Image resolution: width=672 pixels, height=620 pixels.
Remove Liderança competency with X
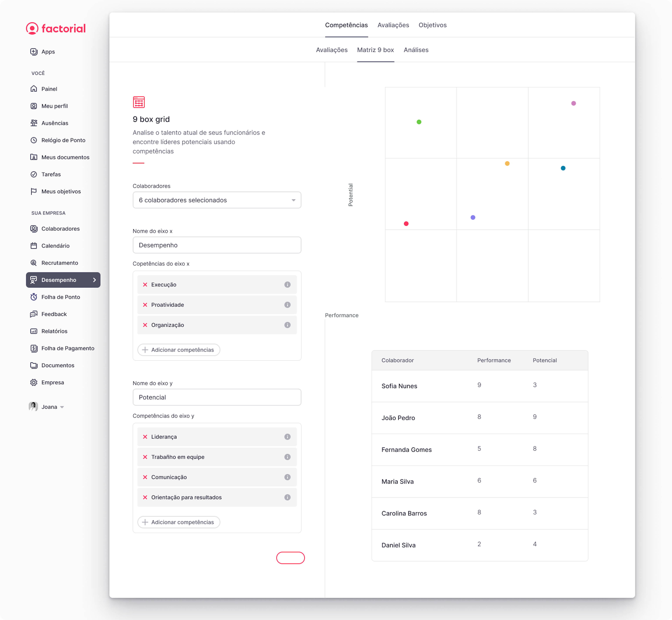[x=145, y=437]
